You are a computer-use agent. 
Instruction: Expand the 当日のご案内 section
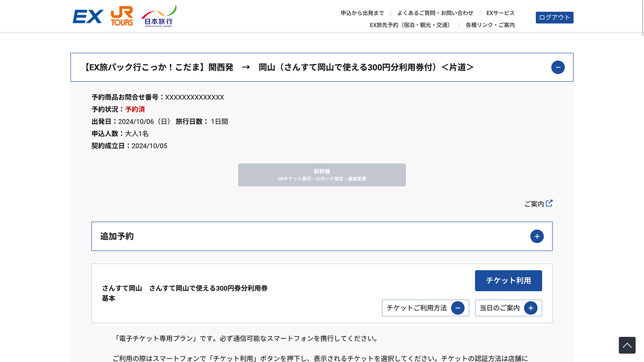(508, 308)
